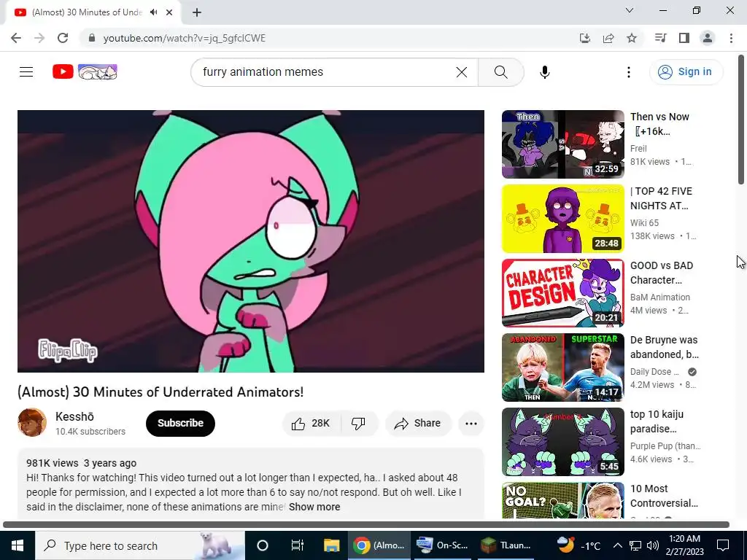Open network icon in system tray

[635, 545]
